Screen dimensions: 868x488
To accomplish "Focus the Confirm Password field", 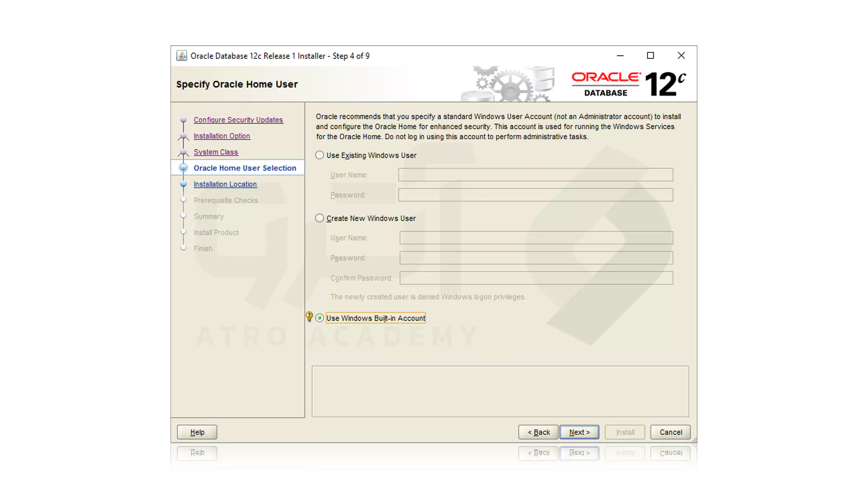I will coord(536,278).
